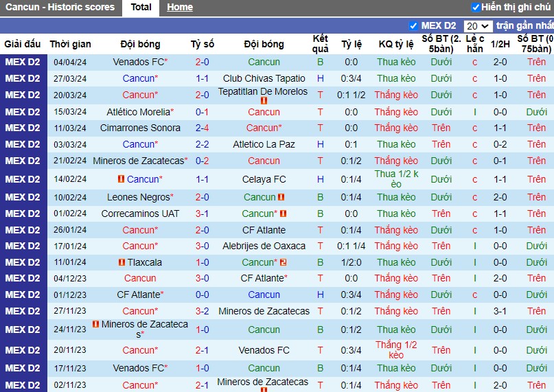The height and width of the screenshot is (392, 554).
Task: Click red card icon before Tlaxcala
Action: (122, 262)
